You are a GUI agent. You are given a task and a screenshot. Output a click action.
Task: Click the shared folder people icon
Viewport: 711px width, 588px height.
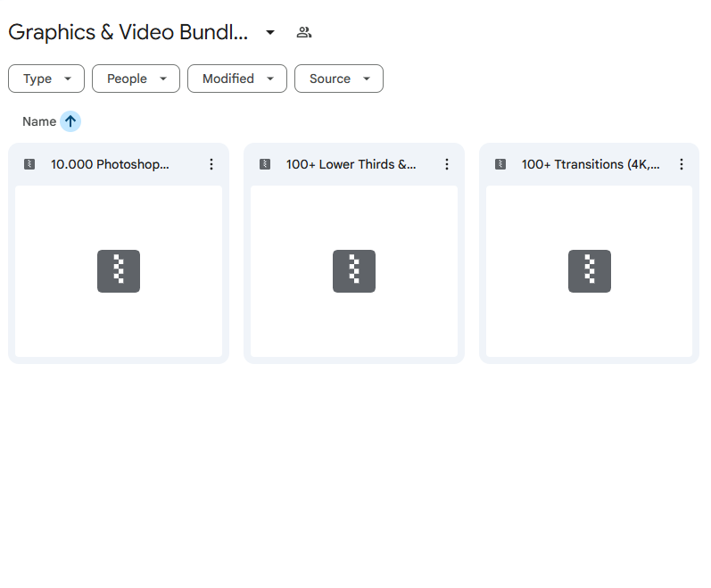[304, 32]
